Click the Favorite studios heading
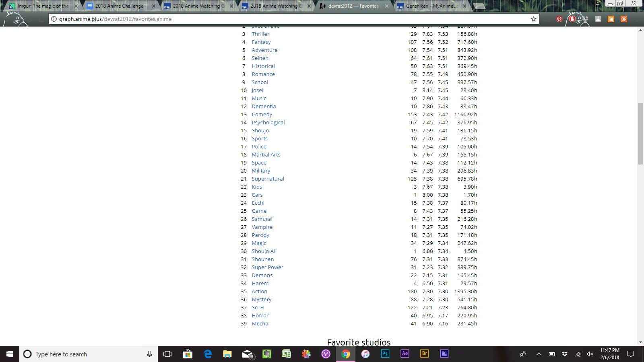This screenshot has width=644, height=362. coord(359,342)
